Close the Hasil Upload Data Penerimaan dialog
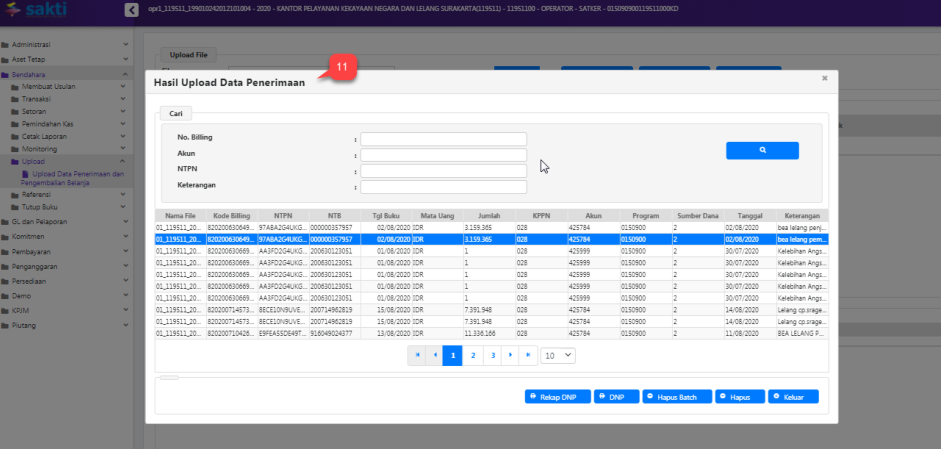 tap(824, 77)
